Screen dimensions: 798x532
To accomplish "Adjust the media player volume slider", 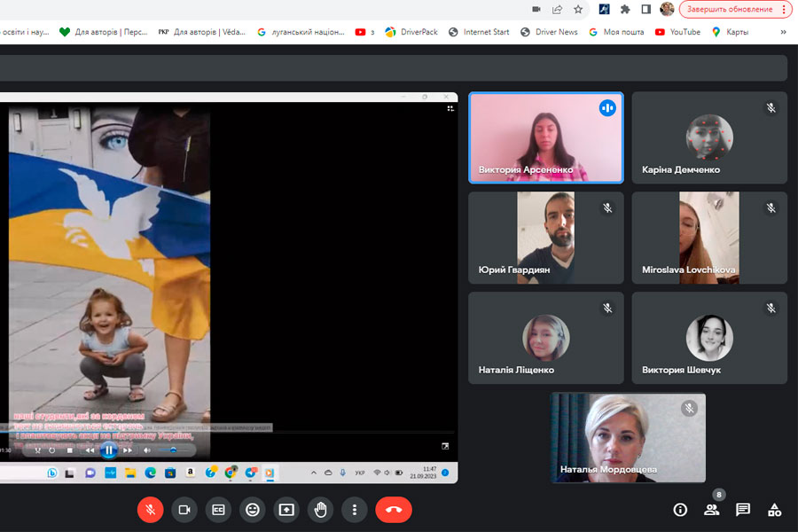I will click(x=173, y=450).
